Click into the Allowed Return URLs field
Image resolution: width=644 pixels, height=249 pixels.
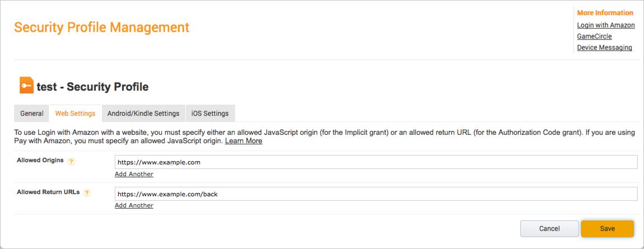[x=375, y=194]
